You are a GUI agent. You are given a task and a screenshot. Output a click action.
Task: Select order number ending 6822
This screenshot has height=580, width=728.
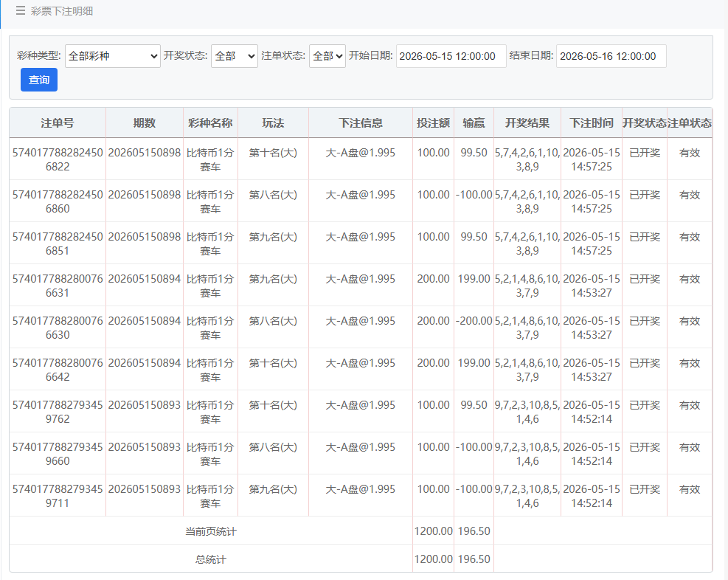coord(58,159)
